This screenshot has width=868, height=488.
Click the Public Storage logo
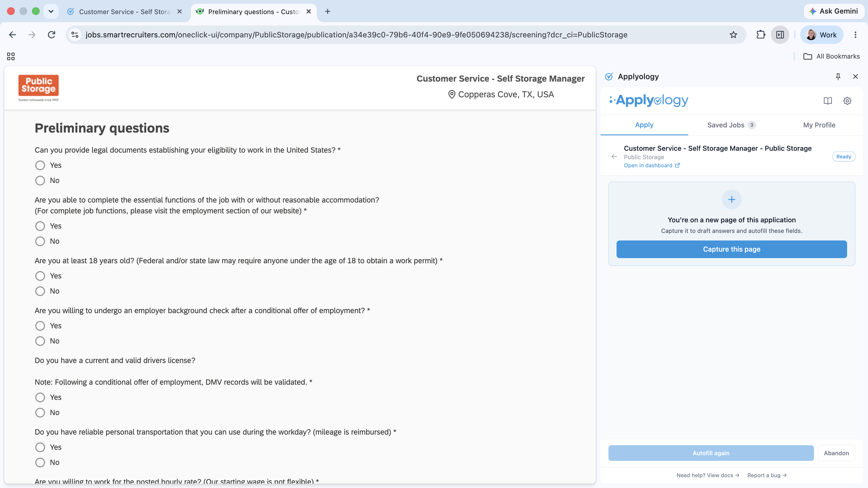[39, 88]
